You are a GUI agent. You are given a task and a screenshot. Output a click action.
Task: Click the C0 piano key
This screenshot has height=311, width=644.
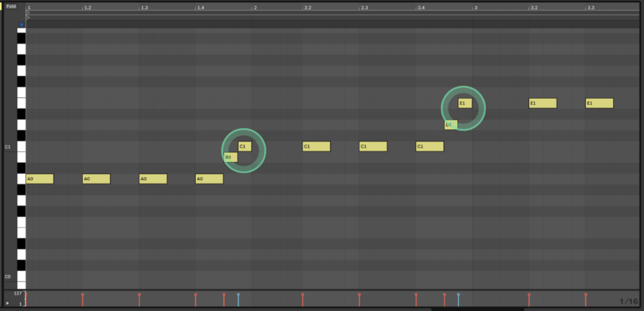click(x=22, y=276)
